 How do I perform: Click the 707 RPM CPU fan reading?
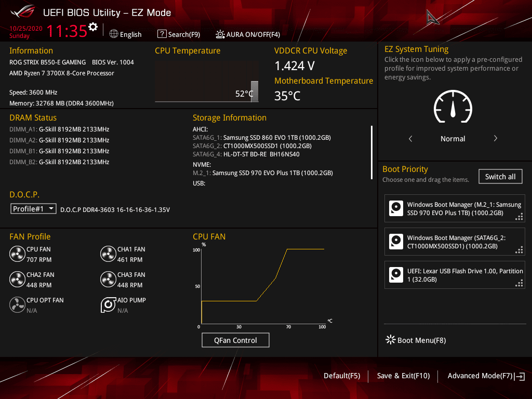[39, 260]
